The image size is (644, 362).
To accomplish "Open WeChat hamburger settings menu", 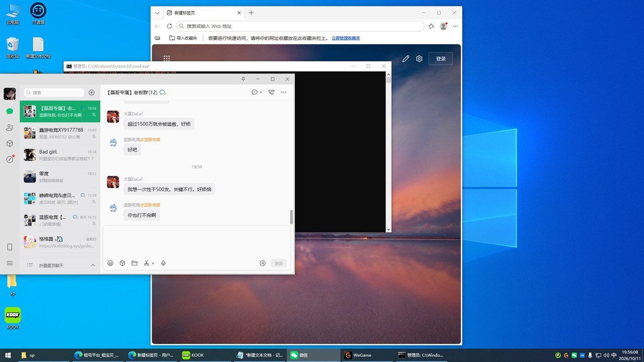I will click(10, 263).
